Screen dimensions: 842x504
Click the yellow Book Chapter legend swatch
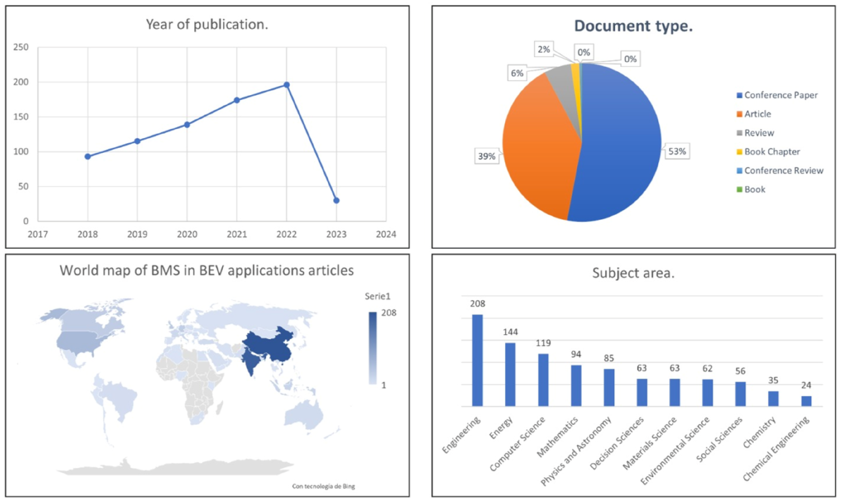click(739, 152)
